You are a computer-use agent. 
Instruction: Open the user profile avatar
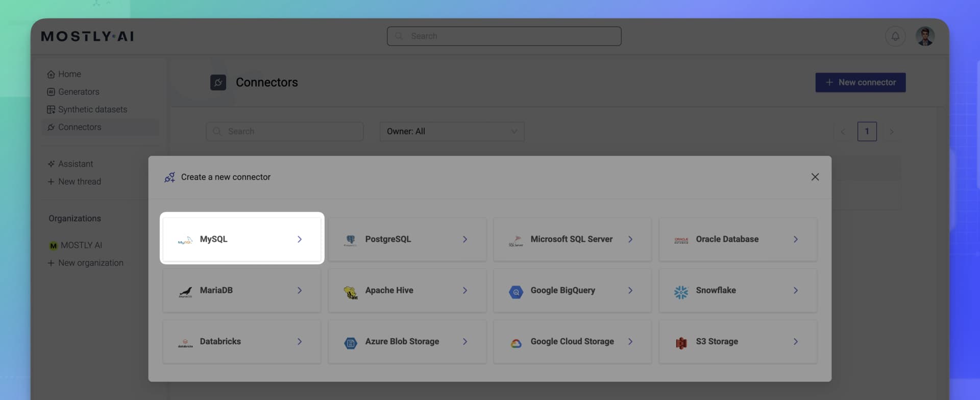click(925, 36)
